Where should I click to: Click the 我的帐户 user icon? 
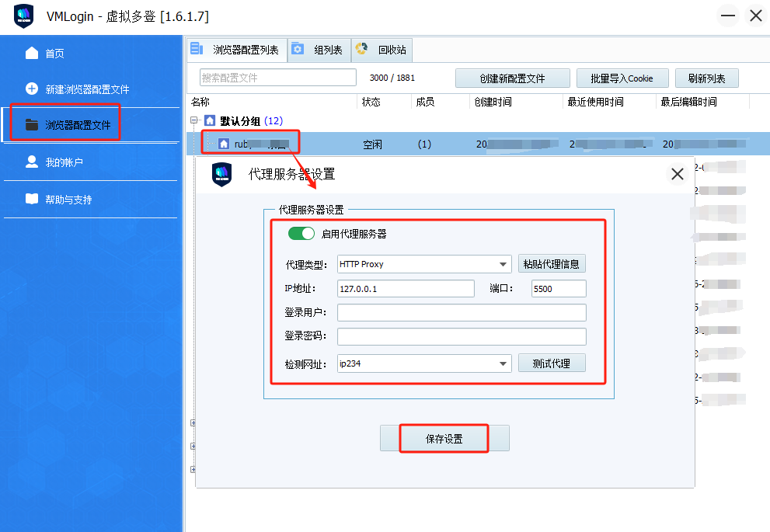[32, 162]
